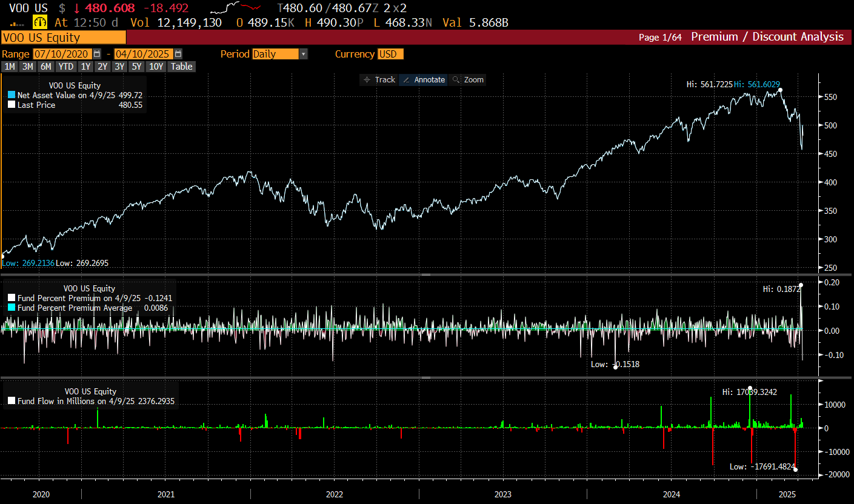Viewport: 854px width, 504px height.
Task: Open the Currency USD selector
Action: [390, 54]
